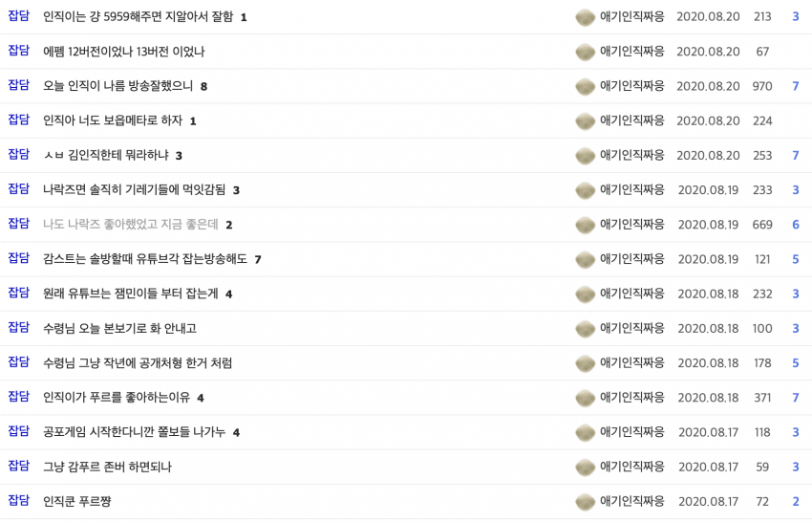This screenshot has height=523, width=812.
Task: Click avatar icon on '오늘 인직이 나름 방송잘했으니' row
Action: [586, 87]
